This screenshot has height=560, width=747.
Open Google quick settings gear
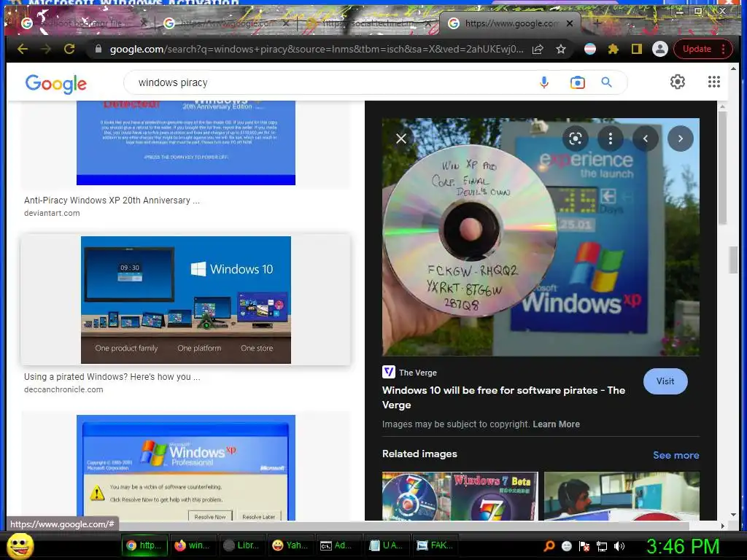pos(678,82)
